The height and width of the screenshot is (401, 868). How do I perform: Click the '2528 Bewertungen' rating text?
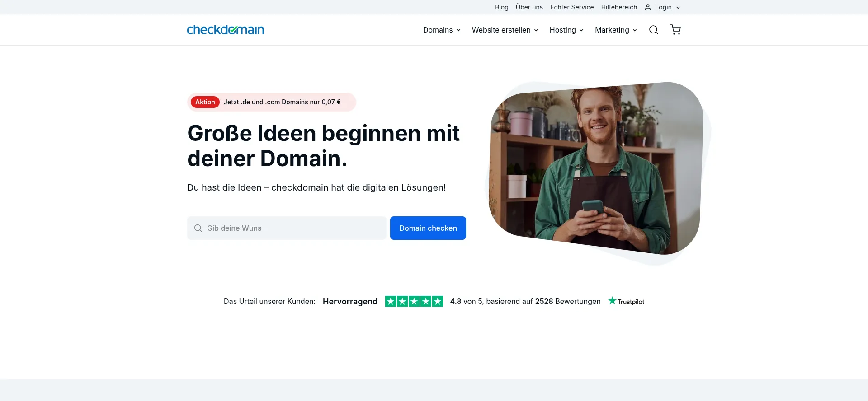(x=568, y=301)
